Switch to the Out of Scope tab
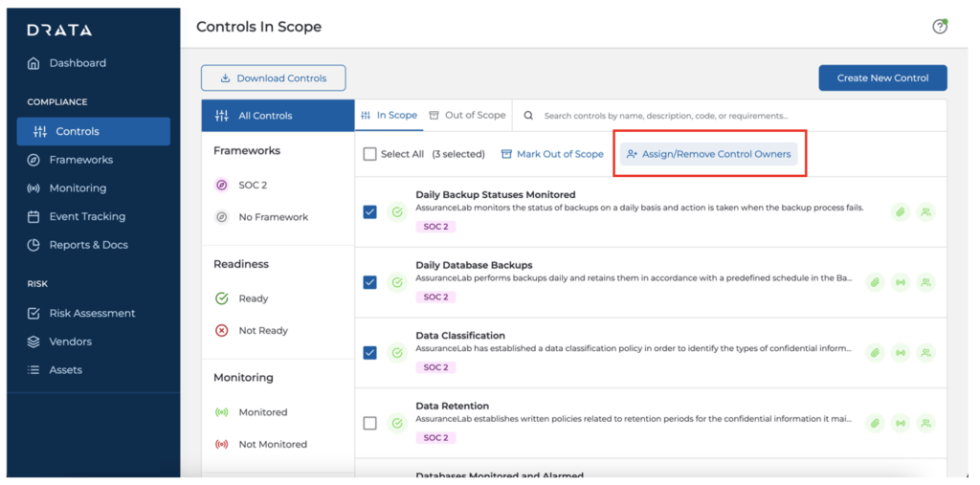 coord(467,116)
